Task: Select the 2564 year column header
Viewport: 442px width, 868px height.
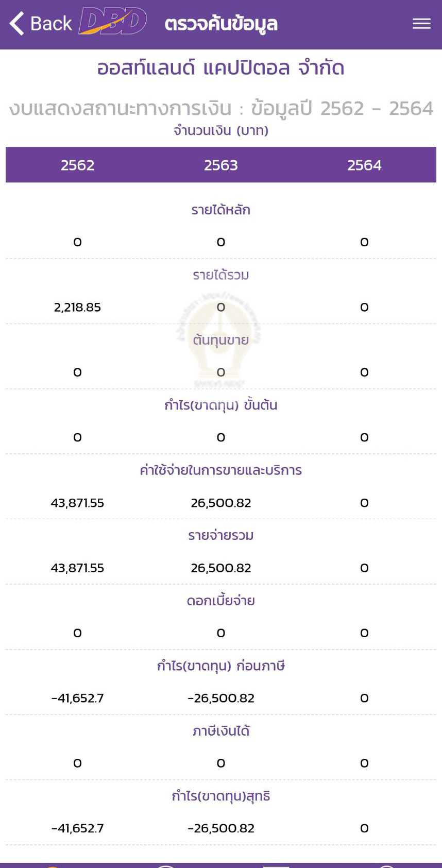Action: click(364, 165)
